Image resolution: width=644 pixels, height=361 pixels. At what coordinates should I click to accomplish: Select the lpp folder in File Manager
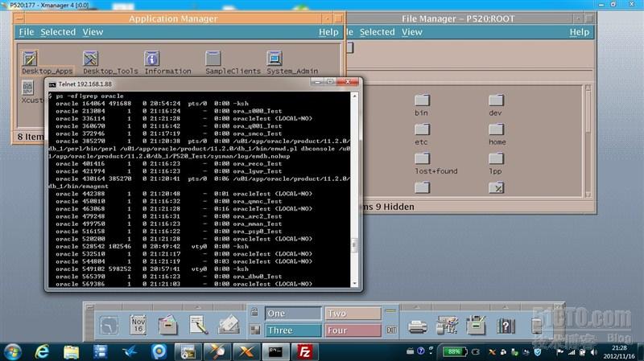tap(496, 158)
